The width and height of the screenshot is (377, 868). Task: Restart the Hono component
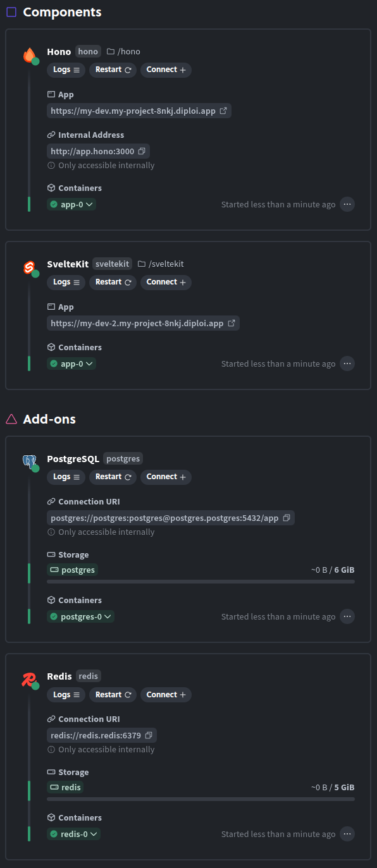tap(113, 70)
